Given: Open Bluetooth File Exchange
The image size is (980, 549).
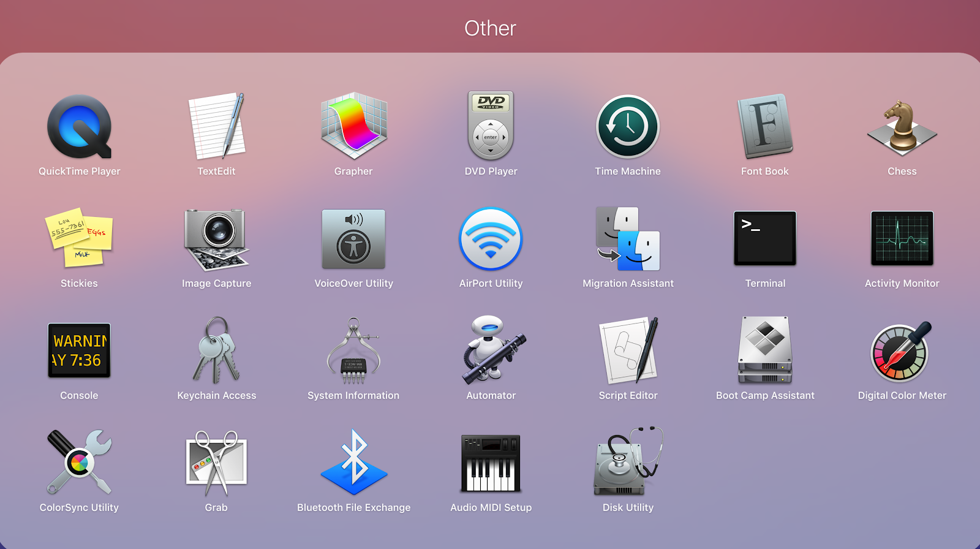Looking at the screenshot, I should tap(353, 462).
